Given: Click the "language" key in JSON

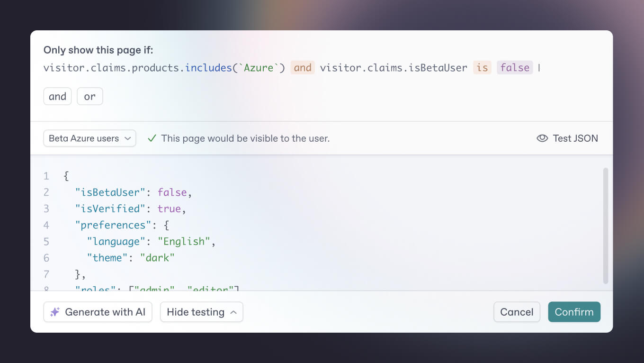Looking at the screenshot, I should [116, 242].
